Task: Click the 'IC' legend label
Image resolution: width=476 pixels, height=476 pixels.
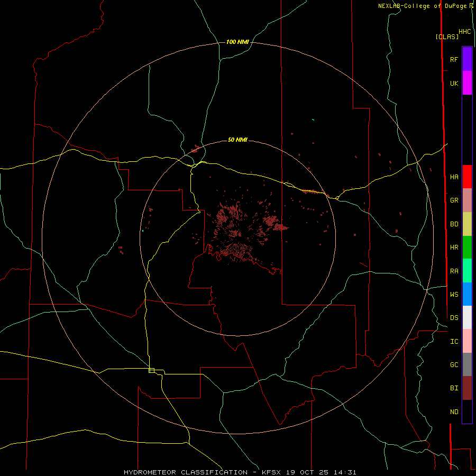Action: pyautogui.click(x=454, y=342)
